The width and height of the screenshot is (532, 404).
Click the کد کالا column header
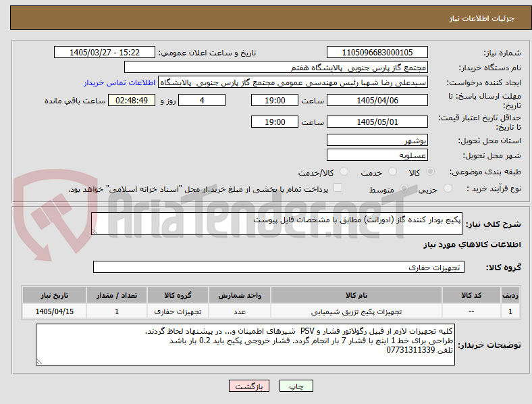471,295
